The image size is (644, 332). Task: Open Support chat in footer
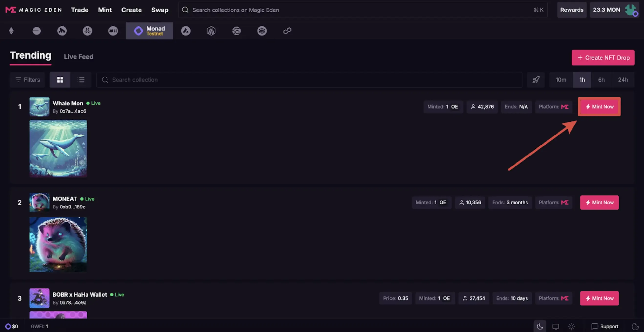click(605, 326)
